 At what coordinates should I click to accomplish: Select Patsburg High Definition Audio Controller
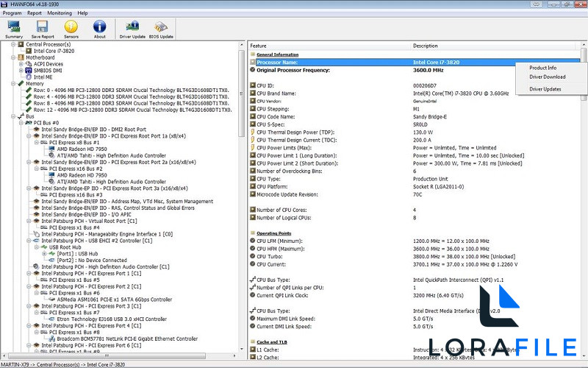105,266
